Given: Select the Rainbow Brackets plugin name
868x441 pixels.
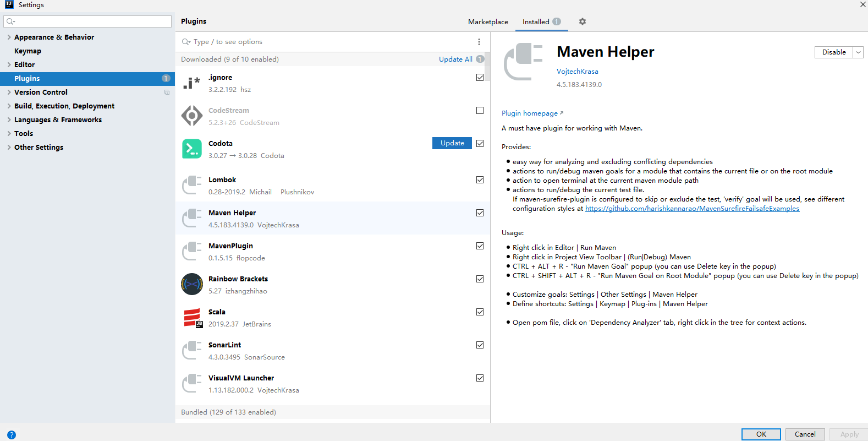Looking at the screenshot, I should pyautogui.click(x=238, y=279).
